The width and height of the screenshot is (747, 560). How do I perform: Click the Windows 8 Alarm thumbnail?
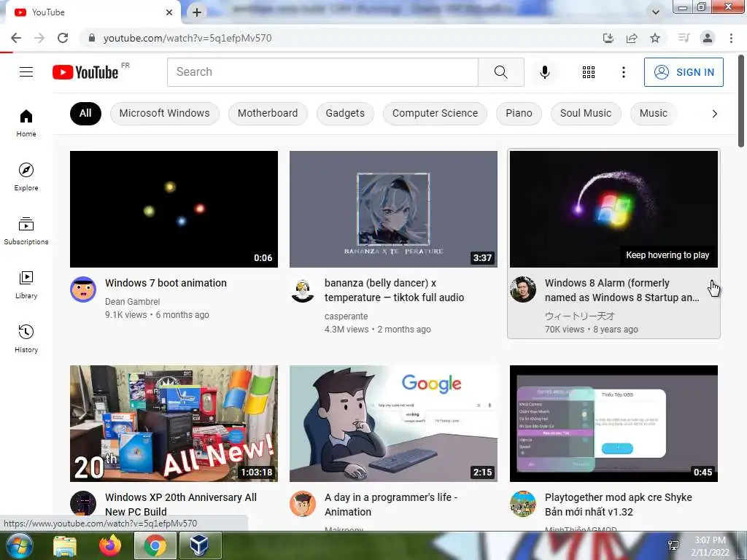click(614, 209)
